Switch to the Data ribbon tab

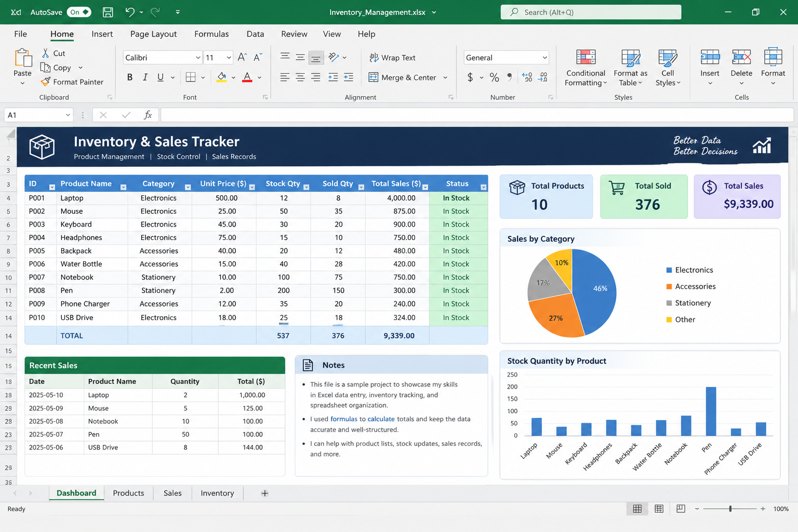[255, 34]
